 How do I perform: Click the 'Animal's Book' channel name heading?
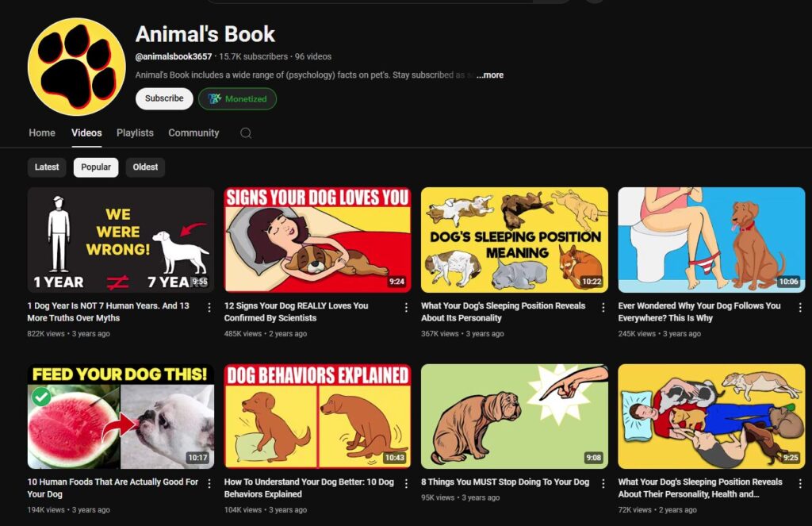click(205, 34)
